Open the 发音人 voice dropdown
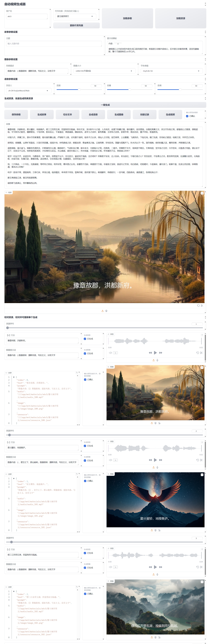The height and width of the screenshot is (644, 209). pos(29,91)
